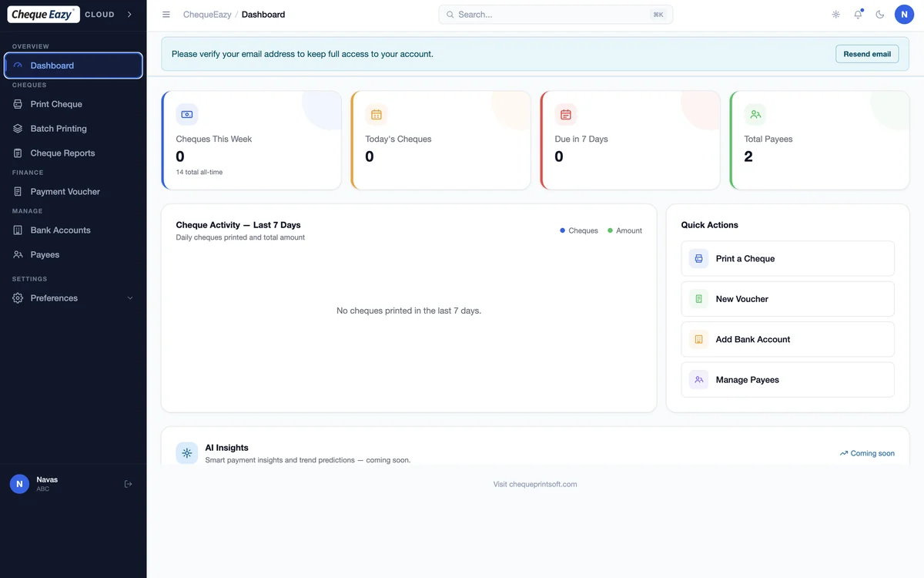The height and width of the screenshot is (578, 924).
Task: Click the Today's Cheques calendar icon
Action: (377, 115)
